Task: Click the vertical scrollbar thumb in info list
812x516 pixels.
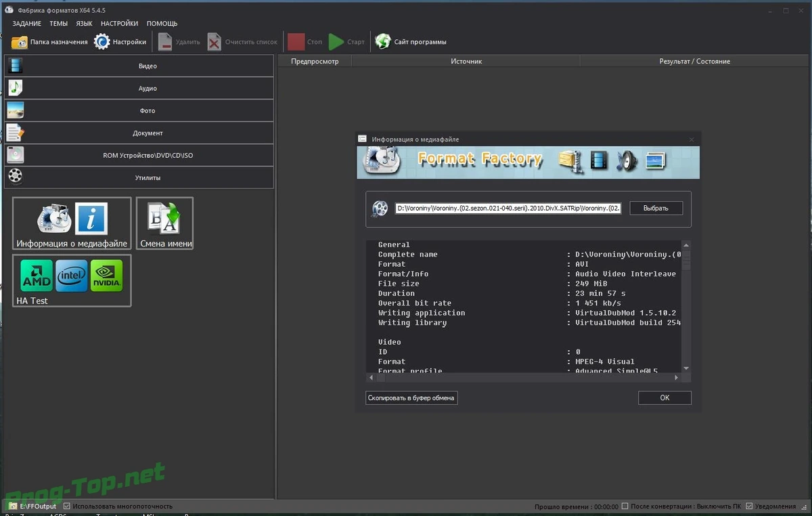Action: coord(686,259)
